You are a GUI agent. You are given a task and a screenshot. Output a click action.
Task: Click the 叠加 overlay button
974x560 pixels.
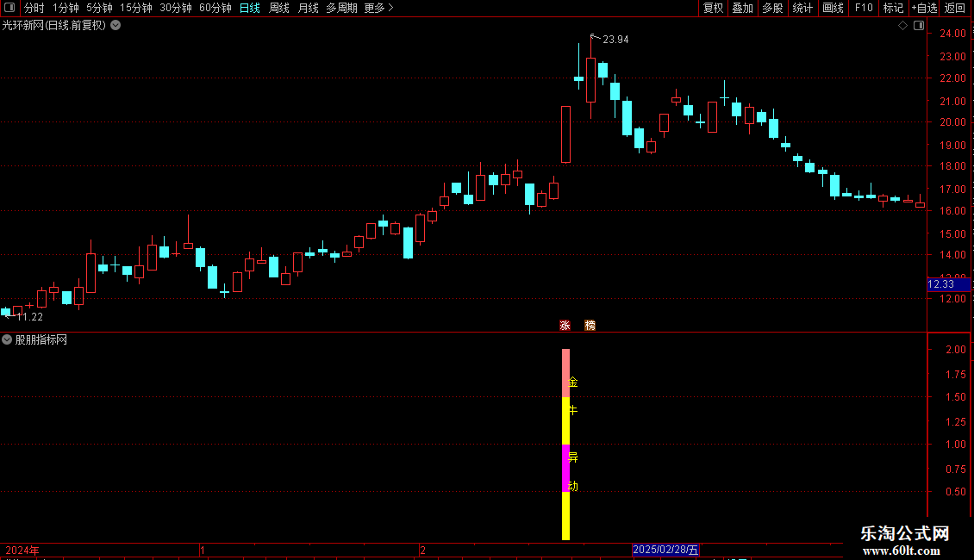pos(742,8)
